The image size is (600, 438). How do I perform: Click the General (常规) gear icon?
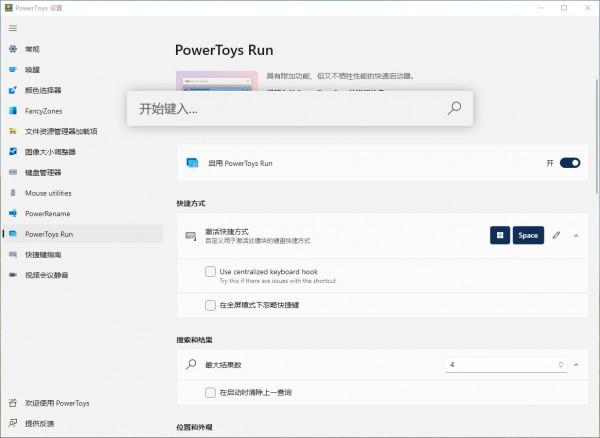tap(13, 49)
